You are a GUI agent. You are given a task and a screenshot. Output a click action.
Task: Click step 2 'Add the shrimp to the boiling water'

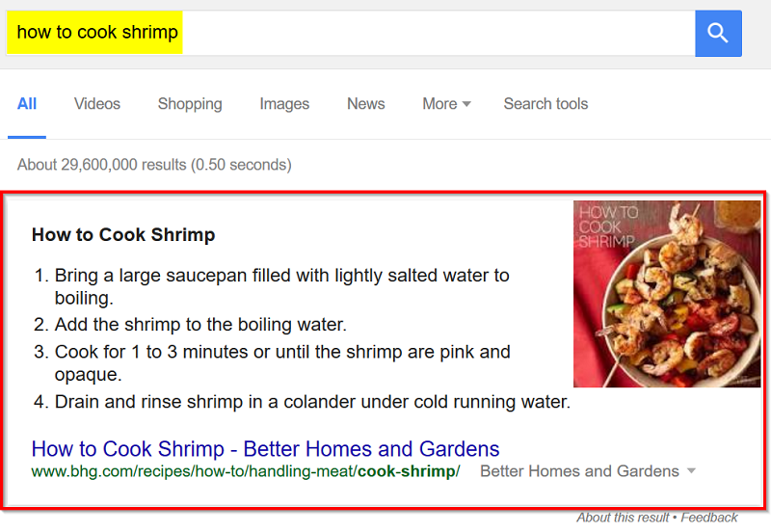point(200,325)
